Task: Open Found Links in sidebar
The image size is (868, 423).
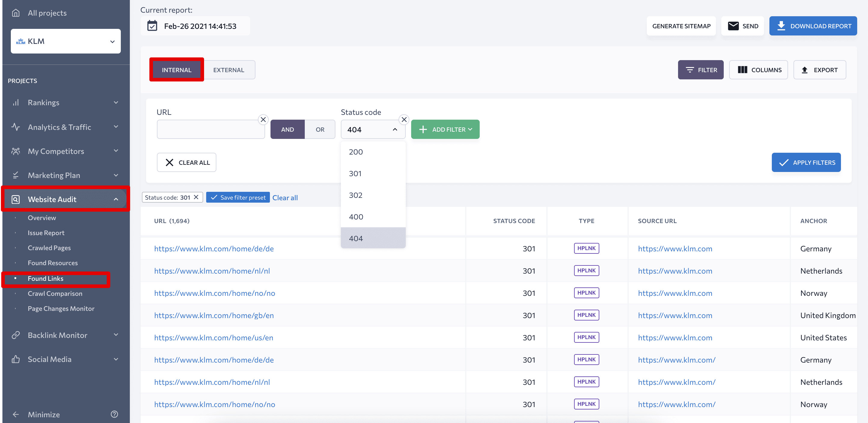Action: click(45, 278)
